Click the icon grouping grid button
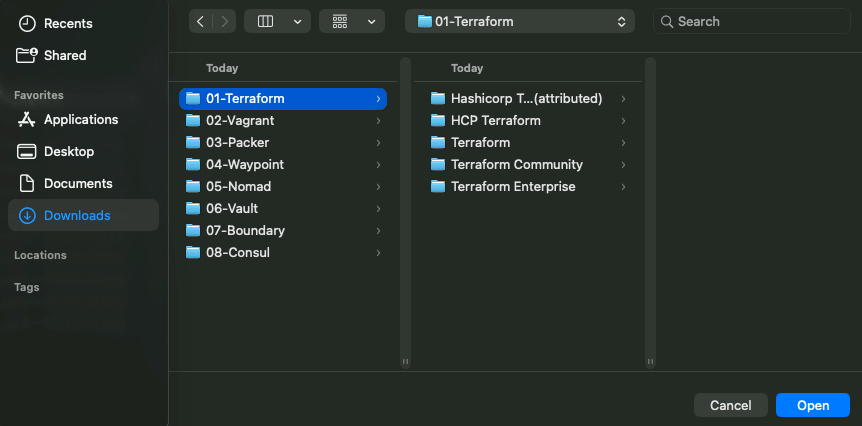The image size is (862, 426). click(340, 21)
